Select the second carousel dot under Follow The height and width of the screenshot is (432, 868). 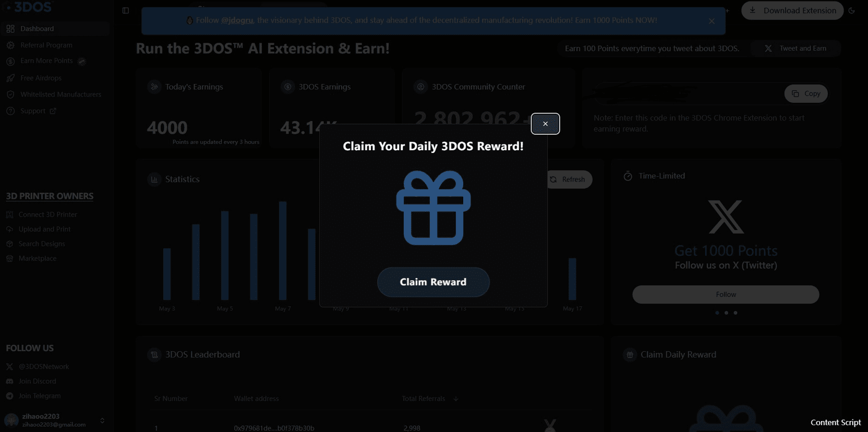726,313
